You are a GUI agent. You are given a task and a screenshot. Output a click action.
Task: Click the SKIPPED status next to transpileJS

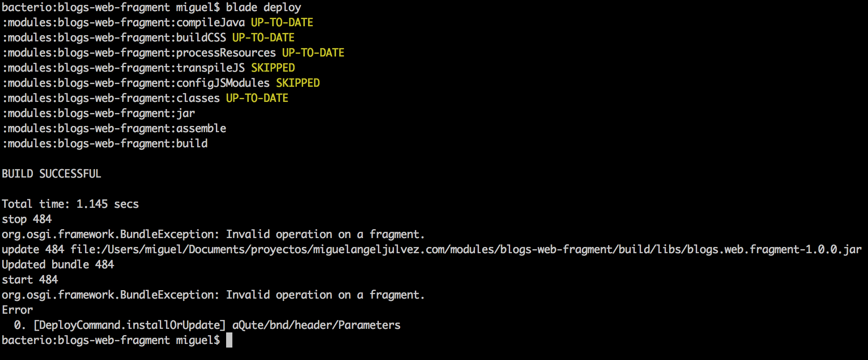pyautogui.click(x=273, y=68)
